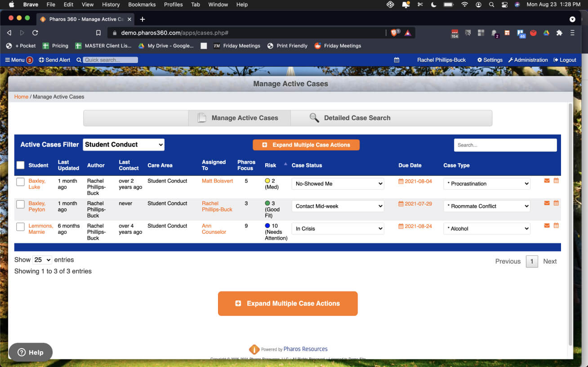
Task: Click the Wi-Fi status icon in menu bar
Action: coord(464,4)
